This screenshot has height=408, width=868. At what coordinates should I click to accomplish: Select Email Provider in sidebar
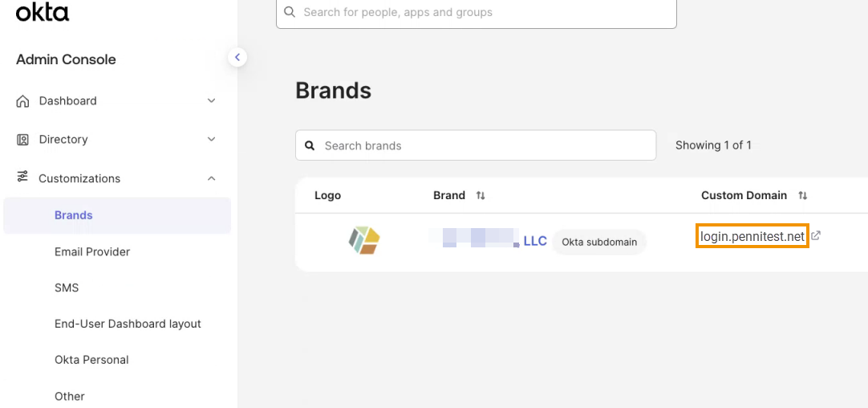pyautogui.click(x=92, y=251)
